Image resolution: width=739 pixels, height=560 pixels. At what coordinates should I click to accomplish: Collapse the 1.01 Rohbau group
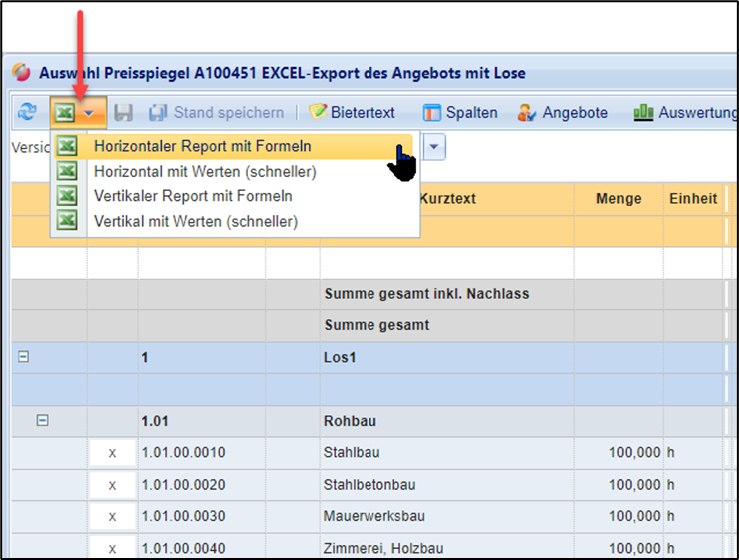pos(42,421)
